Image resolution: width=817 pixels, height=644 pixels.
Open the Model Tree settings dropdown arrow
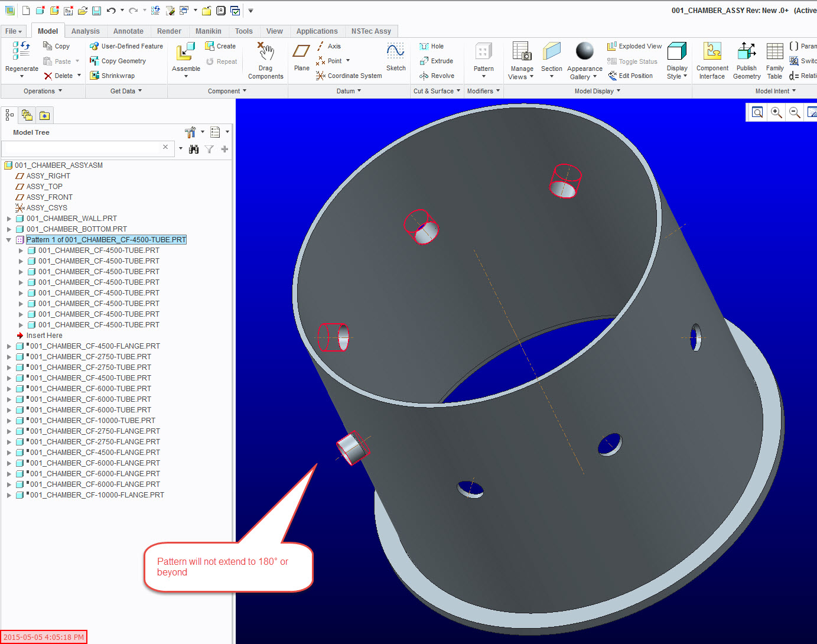click(x=203, y=132)
